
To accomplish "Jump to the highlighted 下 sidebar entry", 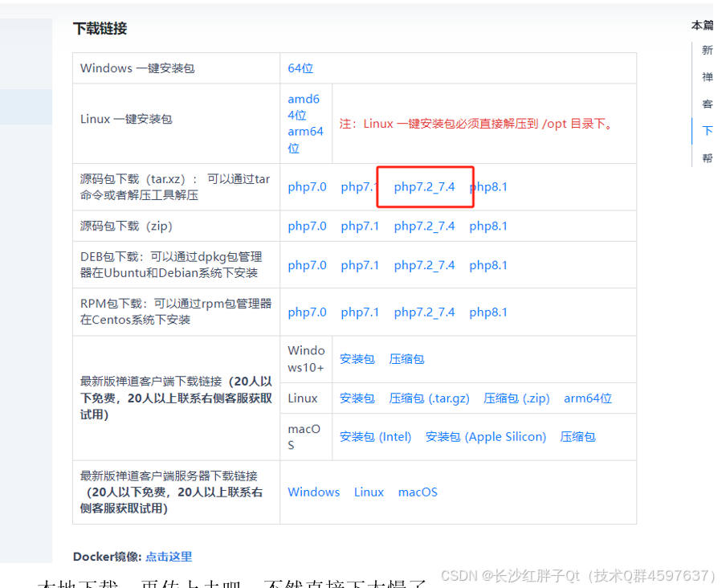I will [708, 131].
